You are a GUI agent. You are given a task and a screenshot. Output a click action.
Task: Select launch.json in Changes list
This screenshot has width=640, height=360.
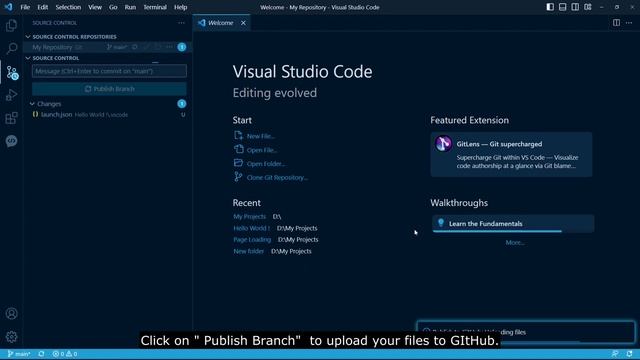[x=109, y=115]
